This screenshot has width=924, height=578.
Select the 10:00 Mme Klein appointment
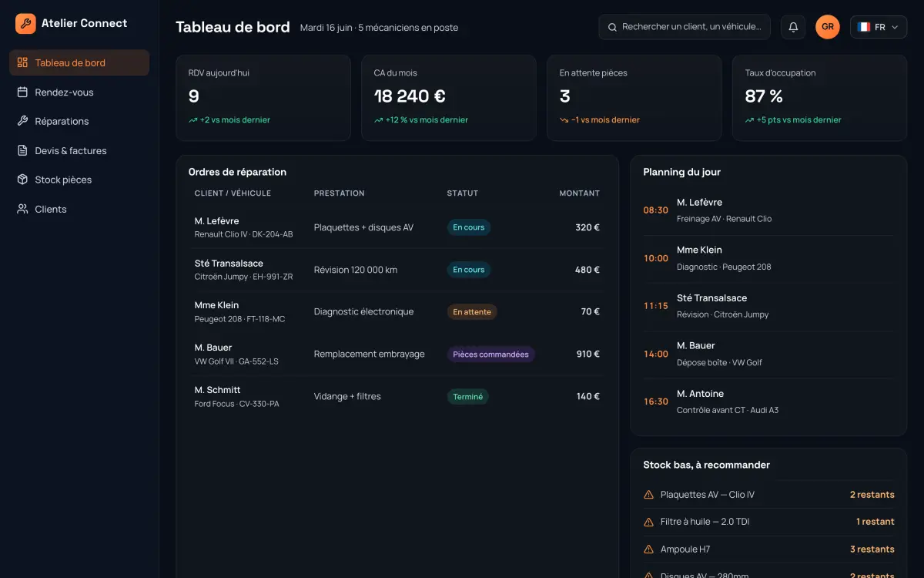tap(768, 258)
